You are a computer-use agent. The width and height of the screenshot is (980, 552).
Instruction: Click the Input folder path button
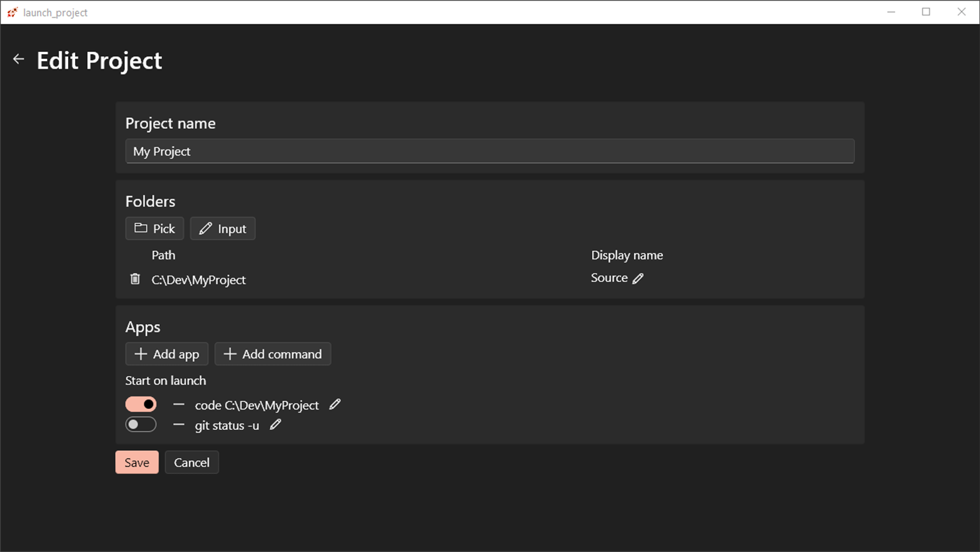[x=222, y=229]
